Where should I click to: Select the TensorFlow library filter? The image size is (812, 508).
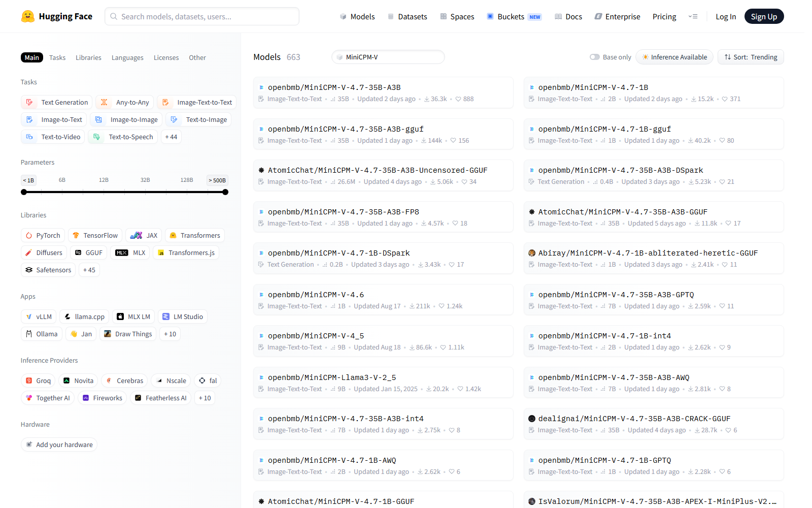pyautogui.click(x=95, y=235)
